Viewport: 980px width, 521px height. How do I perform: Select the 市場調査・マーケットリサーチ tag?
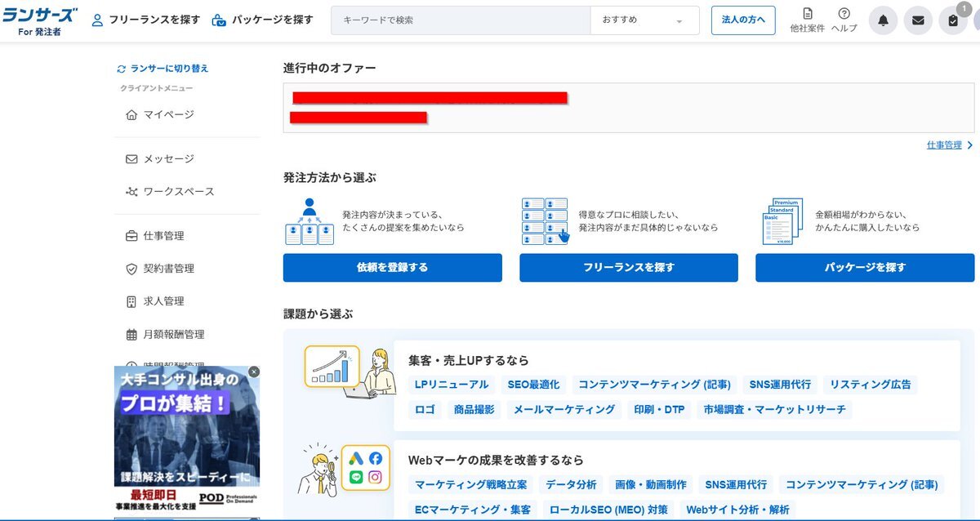775,410
